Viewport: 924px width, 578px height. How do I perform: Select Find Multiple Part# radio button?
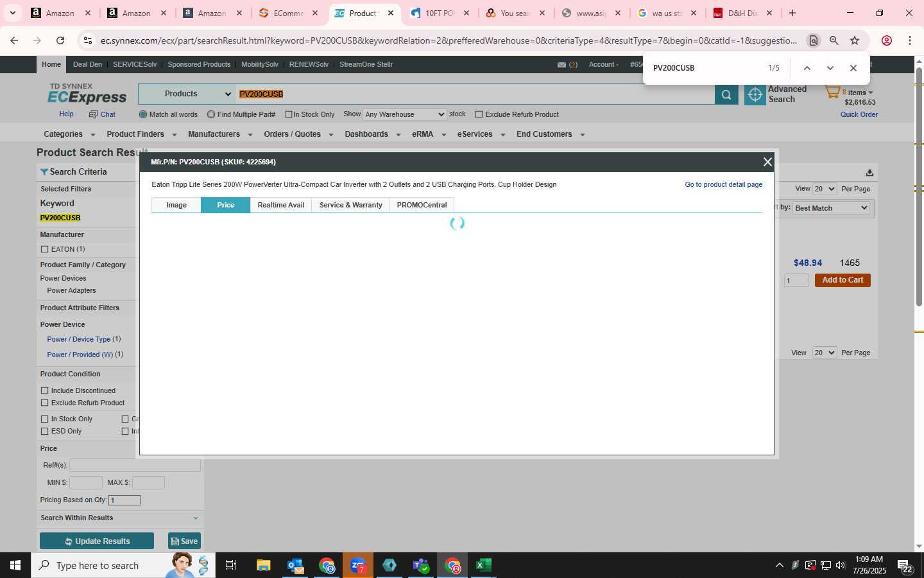coord(211,114)
